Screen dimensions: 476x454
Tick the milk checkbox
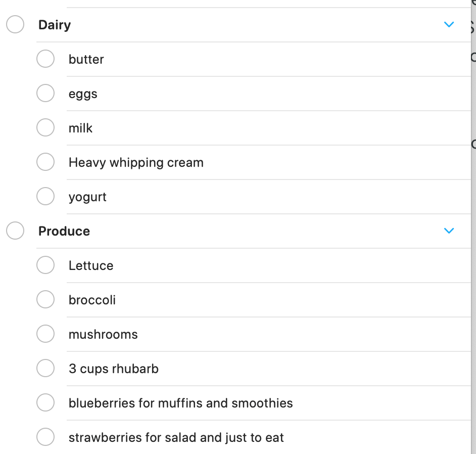(x=45, y=128)
